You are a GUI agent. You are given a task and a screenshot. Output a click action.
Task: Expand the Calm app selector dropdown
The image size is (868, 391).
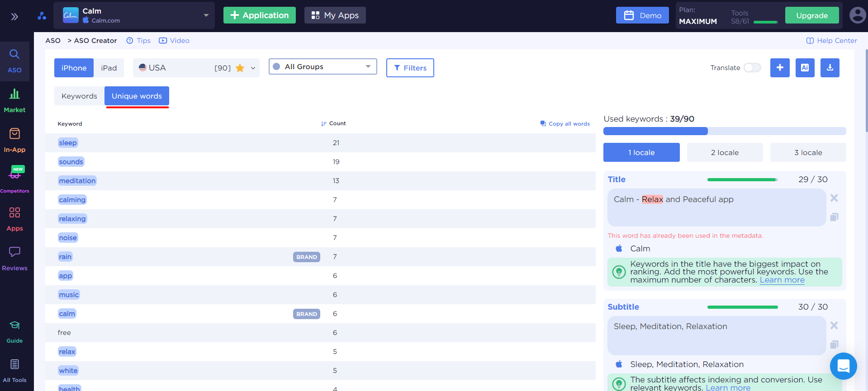206,15
